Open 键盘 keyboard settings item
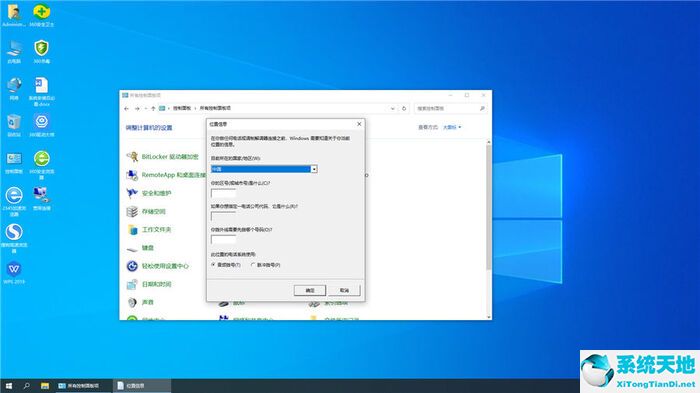The height and width of the screenshot is (393, 700). (140, 248)
